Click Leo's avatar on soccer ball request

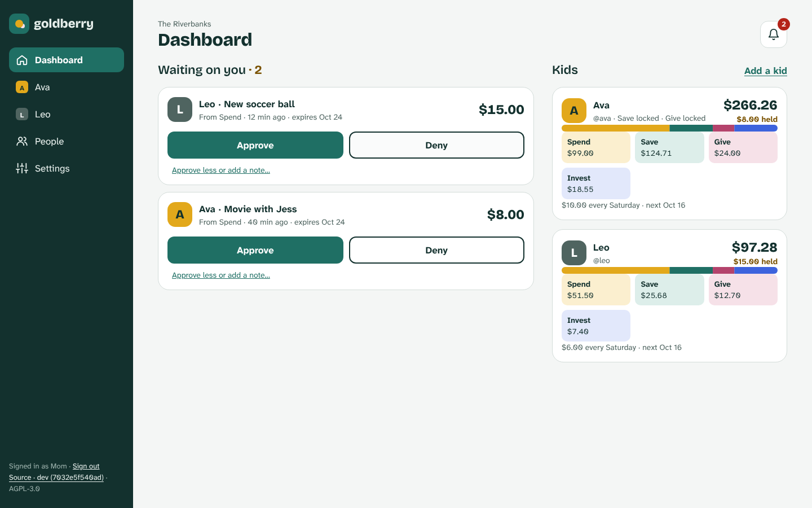tap(180, 110)
